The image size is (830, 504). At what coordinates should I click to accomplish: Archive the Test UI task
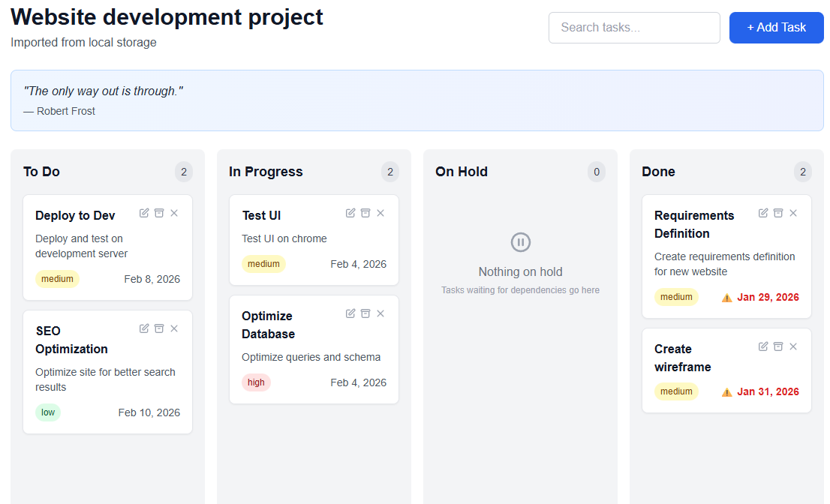coord(365,213)
